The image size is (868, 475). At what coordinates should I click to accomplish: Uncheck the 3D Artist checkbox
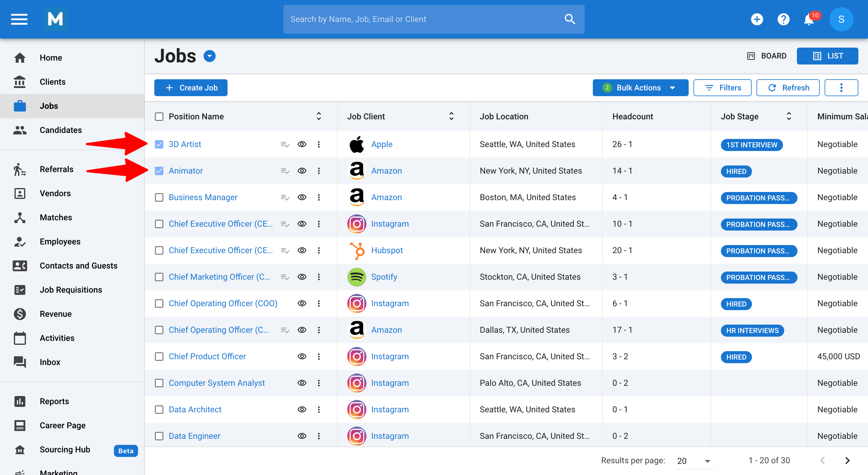click(159, 144)
